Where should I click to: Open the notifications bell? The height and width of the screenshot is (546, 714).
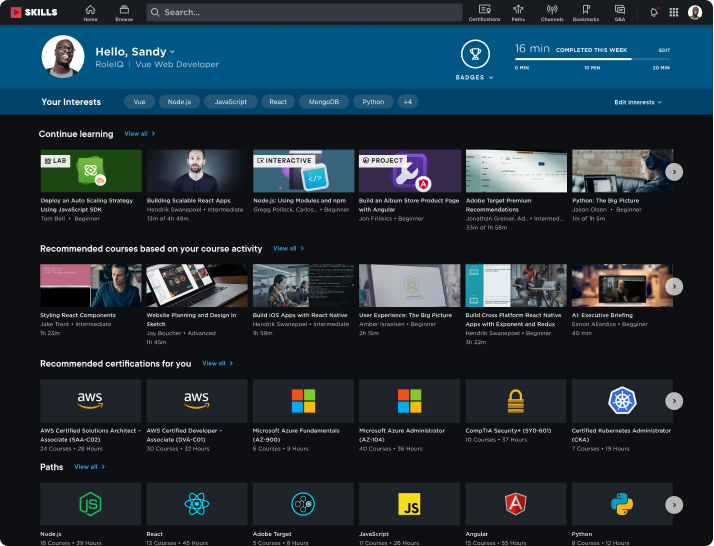(653, 12)
